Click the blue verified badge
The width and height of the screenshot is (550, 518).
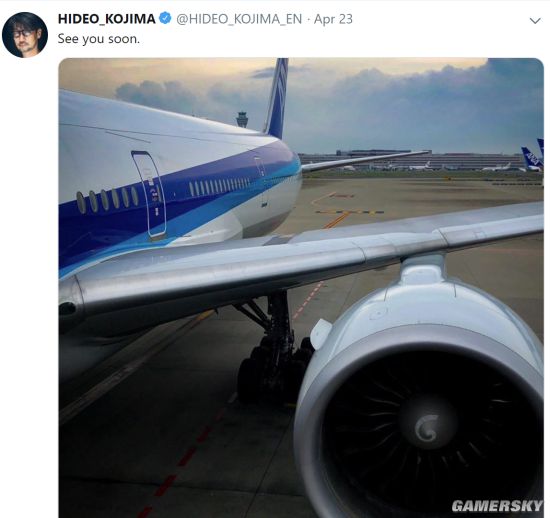pos(165,18)
